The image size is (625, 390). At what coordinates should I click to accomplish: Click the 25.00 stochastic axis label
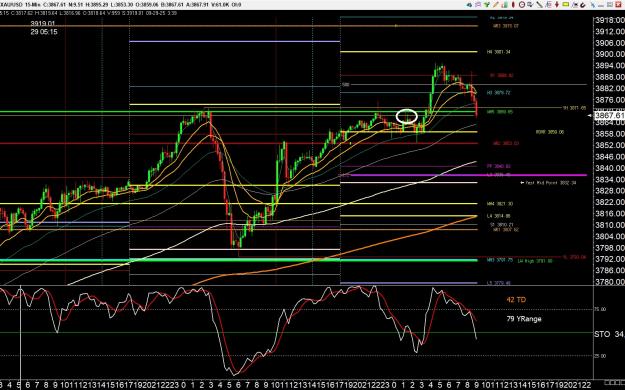point(601,356)
